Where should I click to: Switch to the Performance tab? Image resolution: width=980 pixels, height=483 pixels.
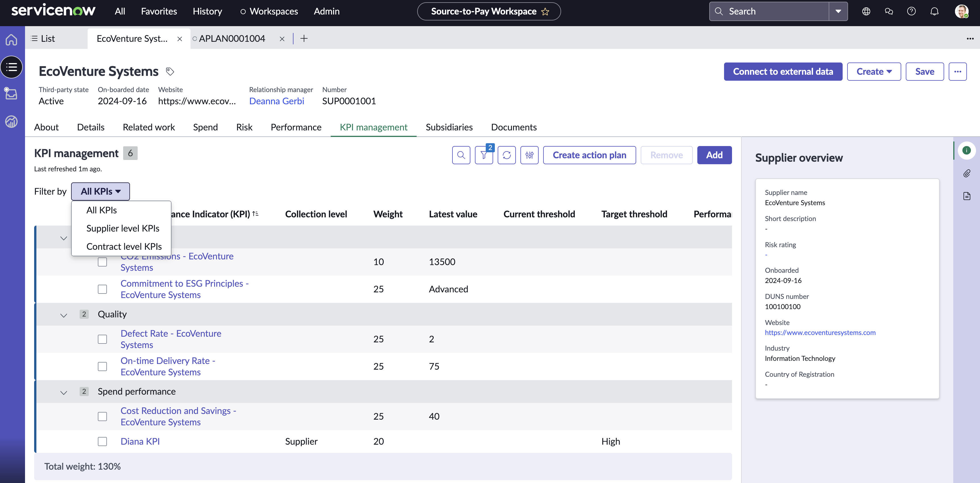(296, 127)
